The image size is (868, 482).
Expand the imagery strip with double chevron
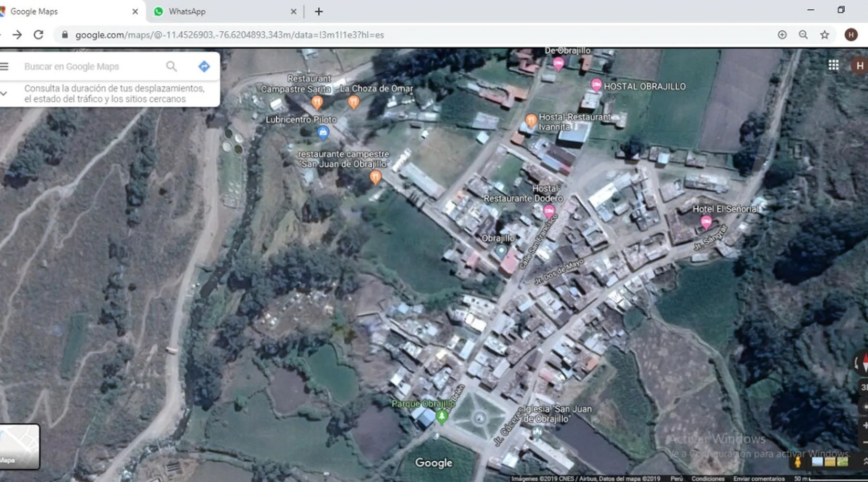point(864,461)
